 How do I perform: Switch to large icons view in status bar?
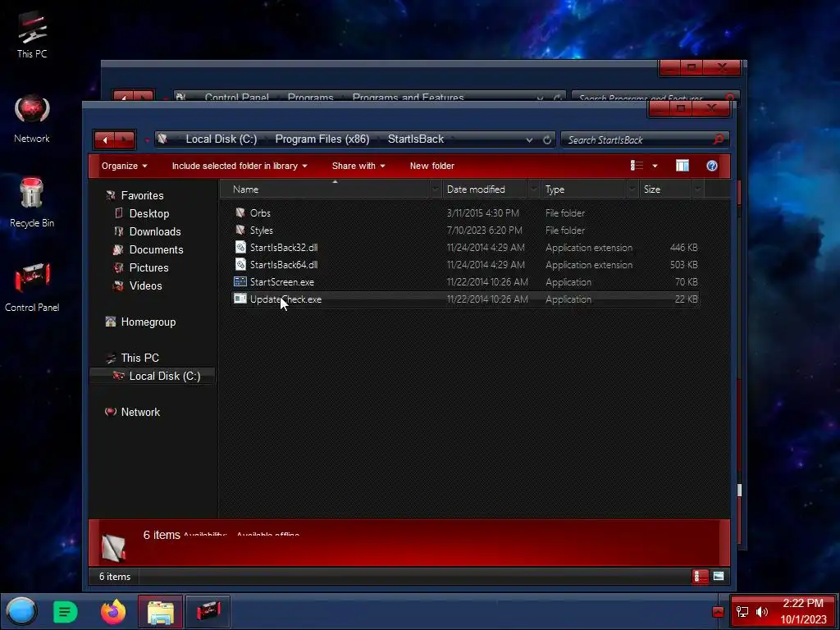click(x=718, y=577)
